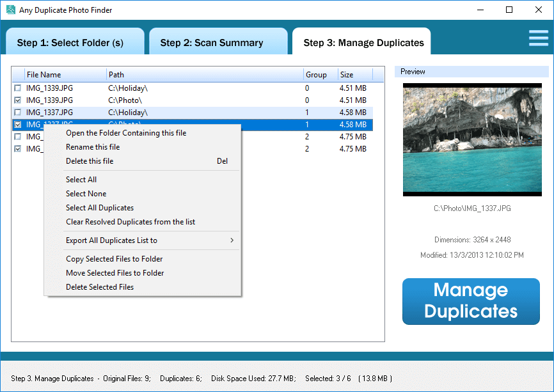This screenshot has width=554, height=392.
Task: Click the Manage Duplicates button
Action: 471,301
